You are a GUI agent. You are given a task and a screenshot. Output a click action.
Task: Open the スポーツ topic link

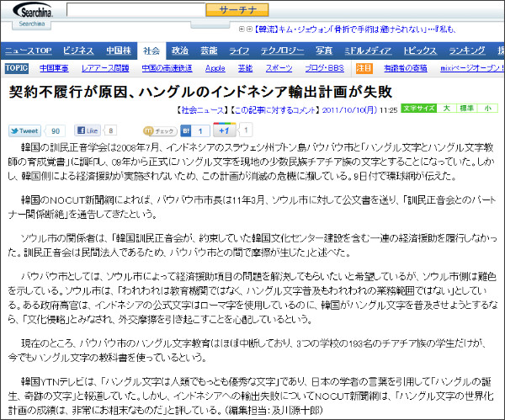click(279, 68)
